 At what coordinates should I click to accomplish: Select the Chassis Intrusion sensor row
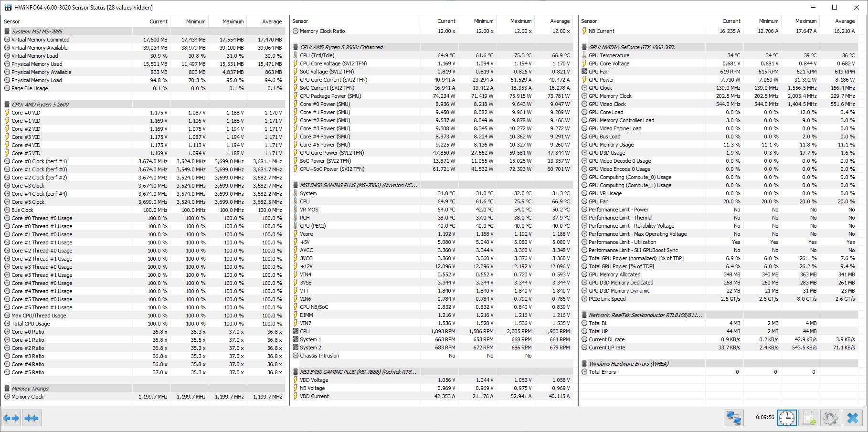pyautogui.click(x=319, y=356)
